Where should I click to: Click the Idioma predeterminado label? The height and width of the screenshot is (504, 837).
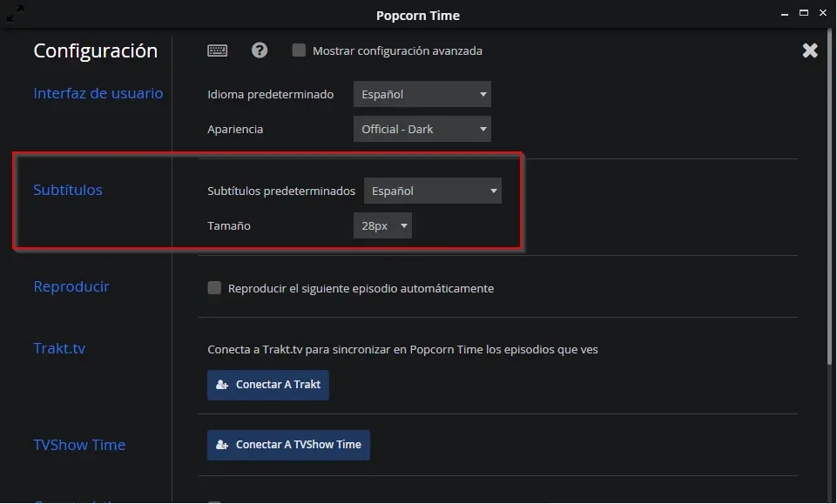coord(271,94)
